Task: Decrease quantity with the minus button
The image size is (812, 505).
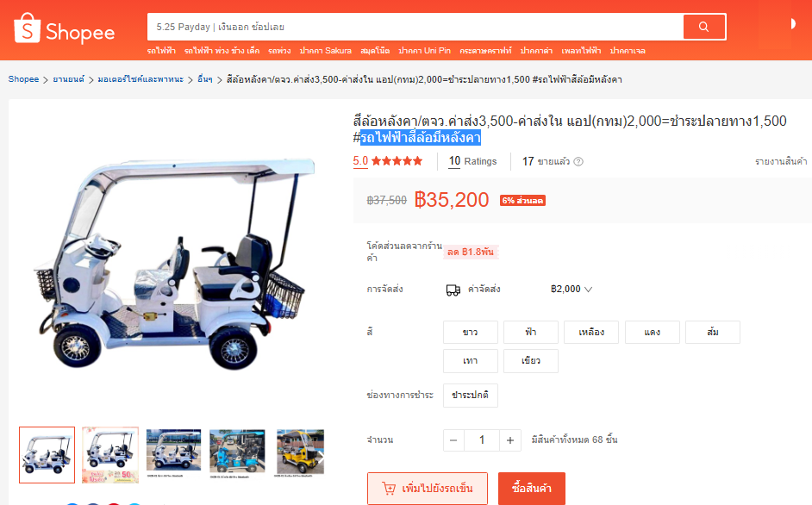Action: (453, 440)
